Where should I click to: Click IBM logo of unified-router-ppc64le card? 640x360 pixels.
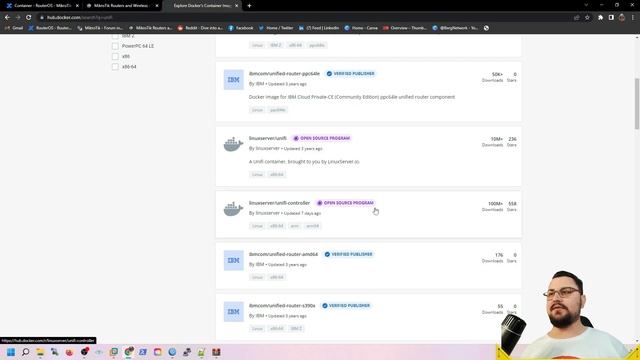point(233,80)
